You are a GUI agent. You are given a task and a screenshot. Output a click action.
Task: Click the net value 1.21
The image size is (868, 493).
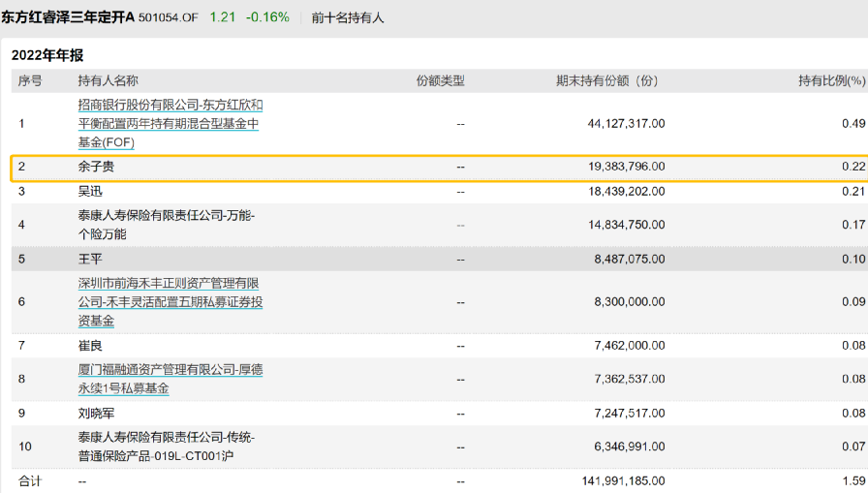pyautogui.click(x=223, y=17)
